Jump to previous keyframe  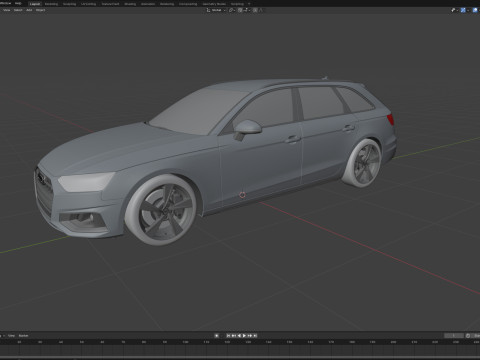(x=234, y=336)
